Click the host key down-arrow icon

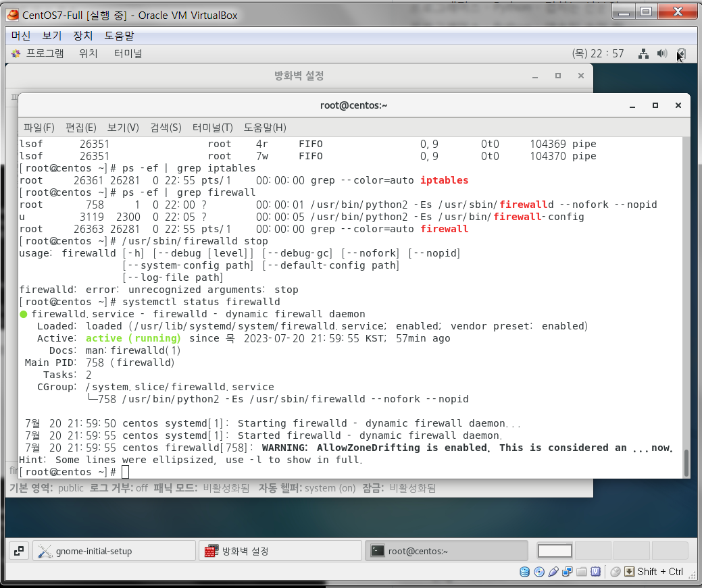(x=629, y=571)
